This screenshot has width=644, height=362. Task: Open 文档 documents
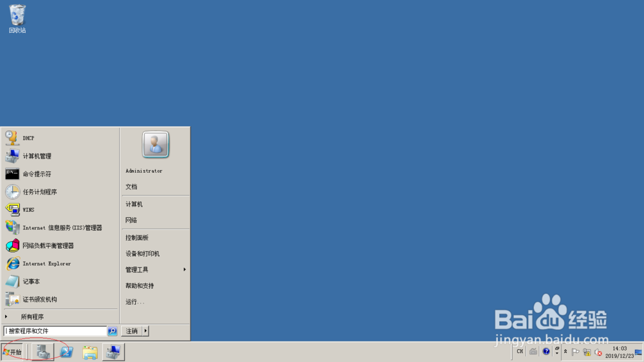[155, 187]
